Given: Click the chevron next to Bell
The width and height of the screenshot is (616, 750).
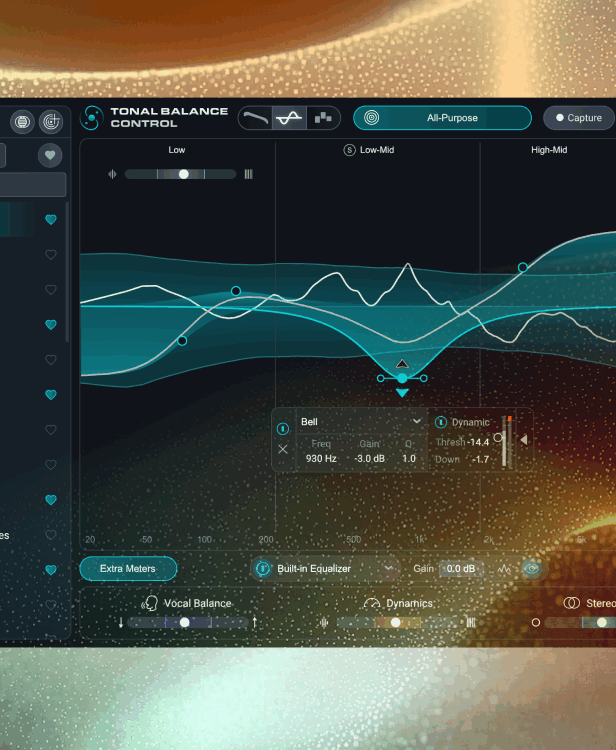Looking at the screenshot, I should [x=417, y=421].
